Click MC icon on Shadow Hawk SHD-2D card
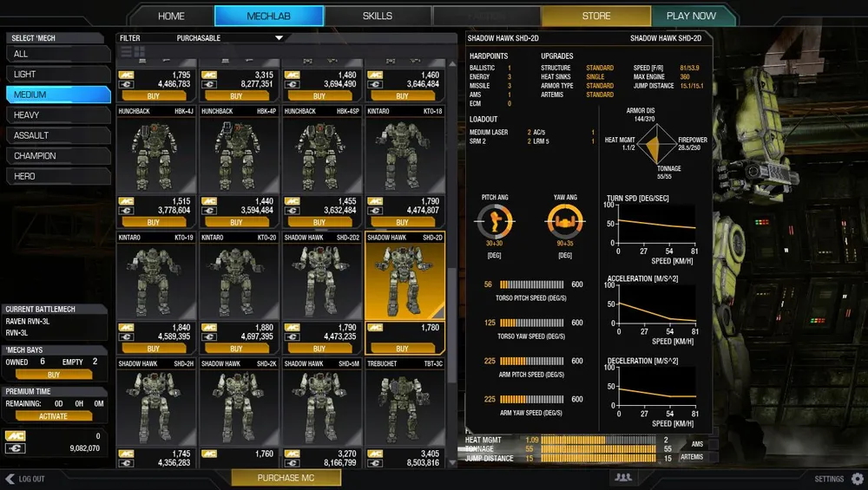The width and height of the screenshot is (868, 490). pos(375,328)
